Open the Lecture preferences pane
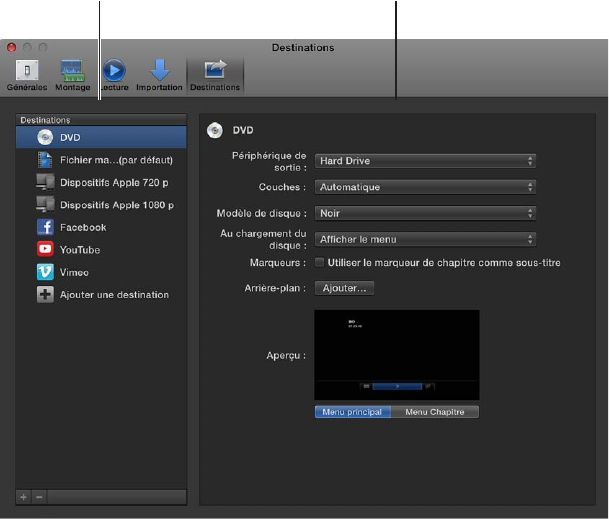This screenshot has height=519, width=609. tap(114, 75)
